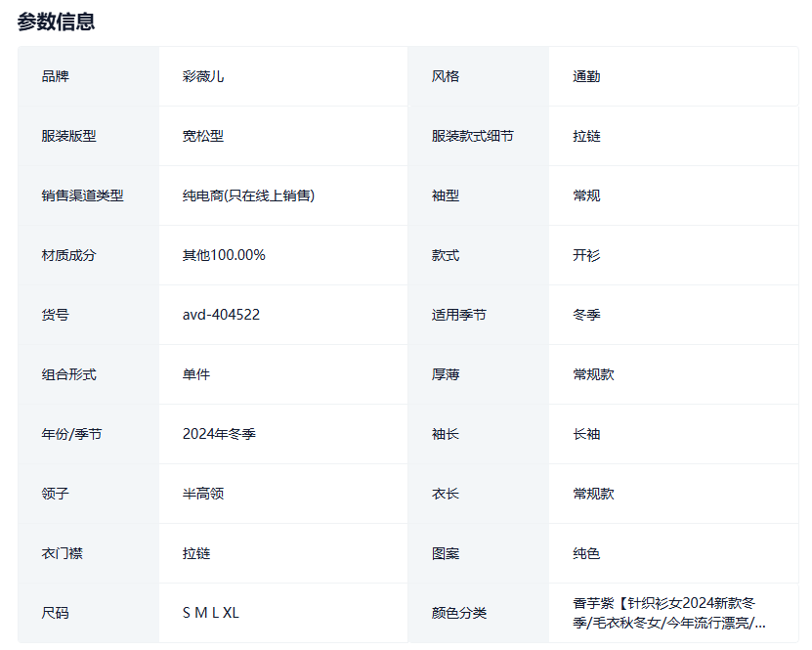
Task: Select the 半高领 collar value
Action: (x=203, y=494)
